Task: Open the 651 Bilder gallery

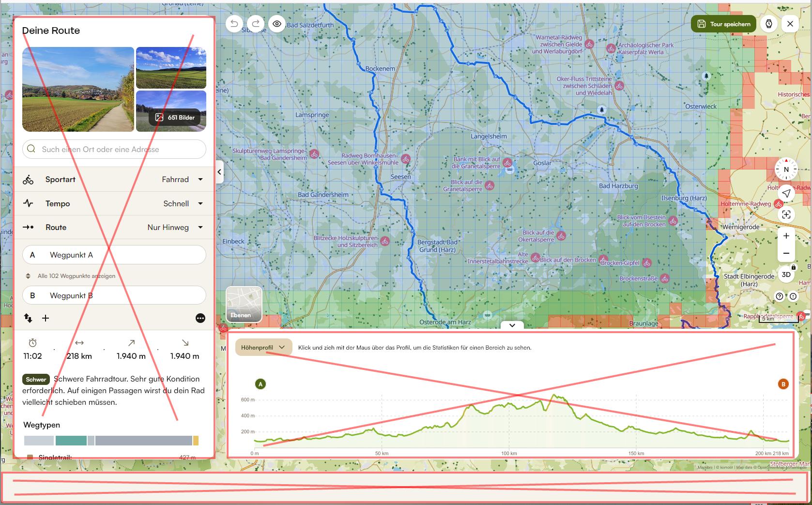Action: 175,117
